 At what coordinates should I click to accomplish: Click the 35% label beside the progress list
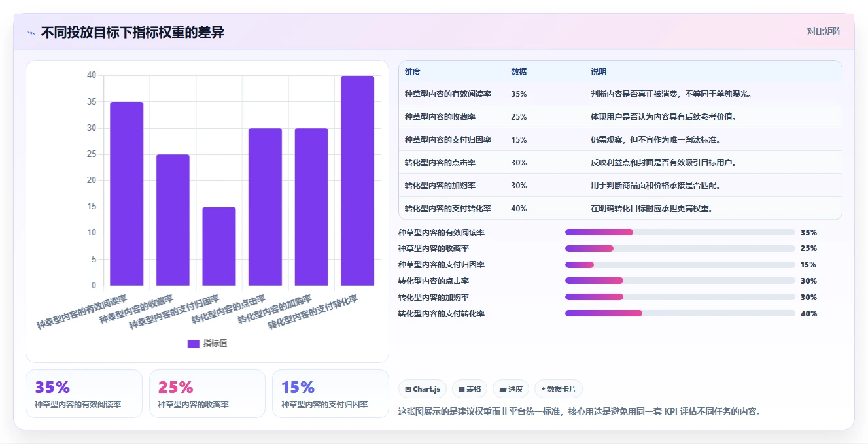click(808, 232)
